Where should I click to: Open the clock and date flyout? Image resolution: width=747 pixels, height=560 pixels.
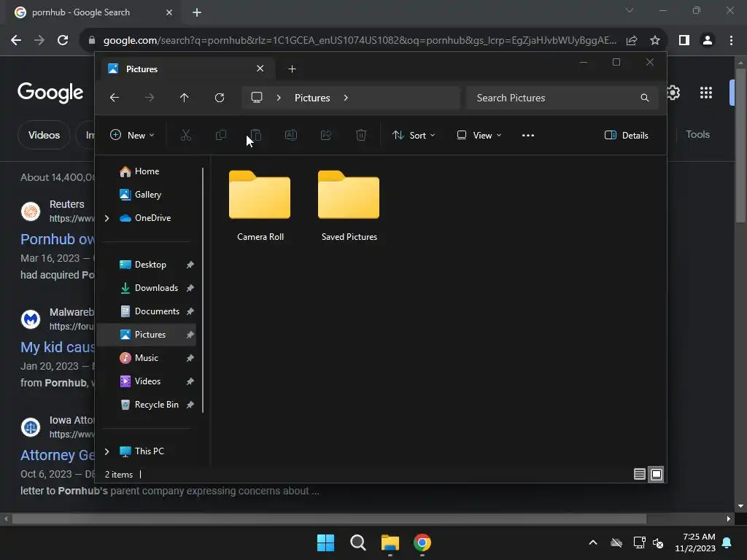(x=695, y=542)
